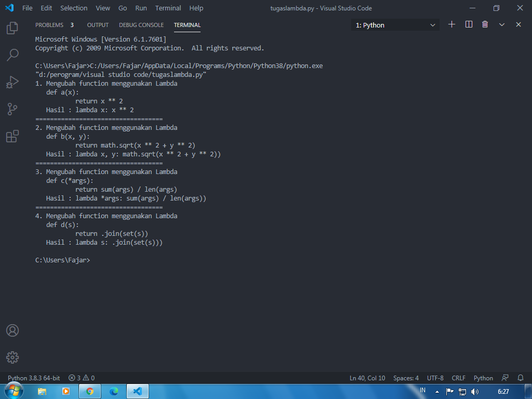Viewport: 532px width, 399px height.
Task: Open the File menu
Action: [x=28, y=8]
